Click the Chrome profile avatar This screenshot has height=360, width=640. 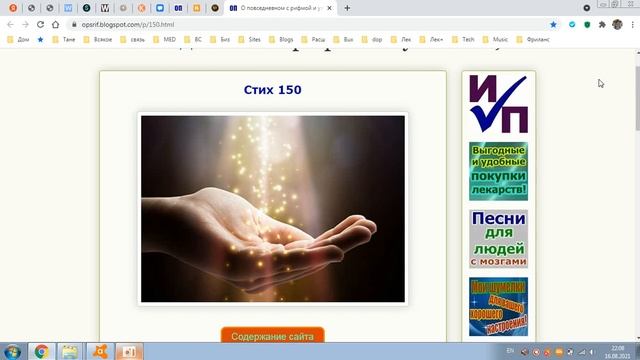pyautogui.click(x=617, y=24)
